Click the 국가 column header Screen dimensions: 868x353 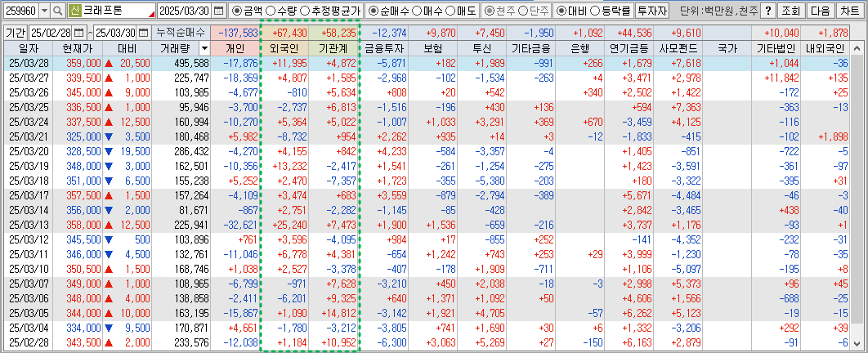point(727,49)
